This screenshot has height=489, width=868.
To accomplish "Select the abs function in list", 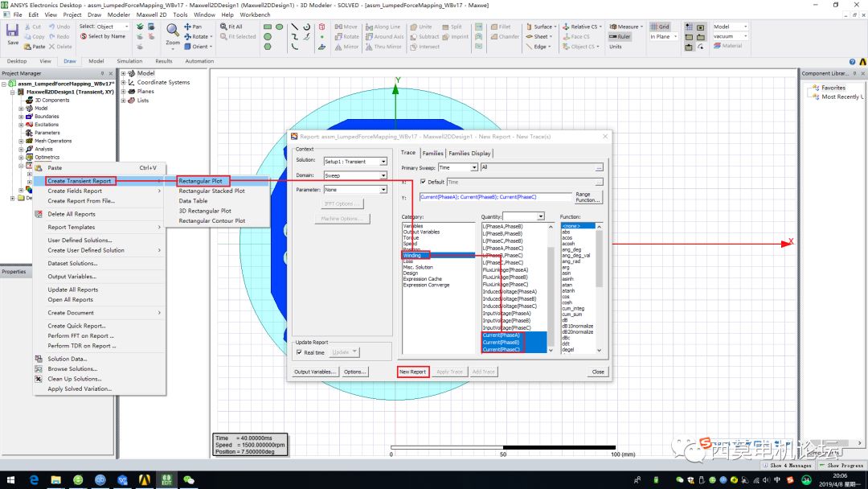I will [x=566, y=232].
